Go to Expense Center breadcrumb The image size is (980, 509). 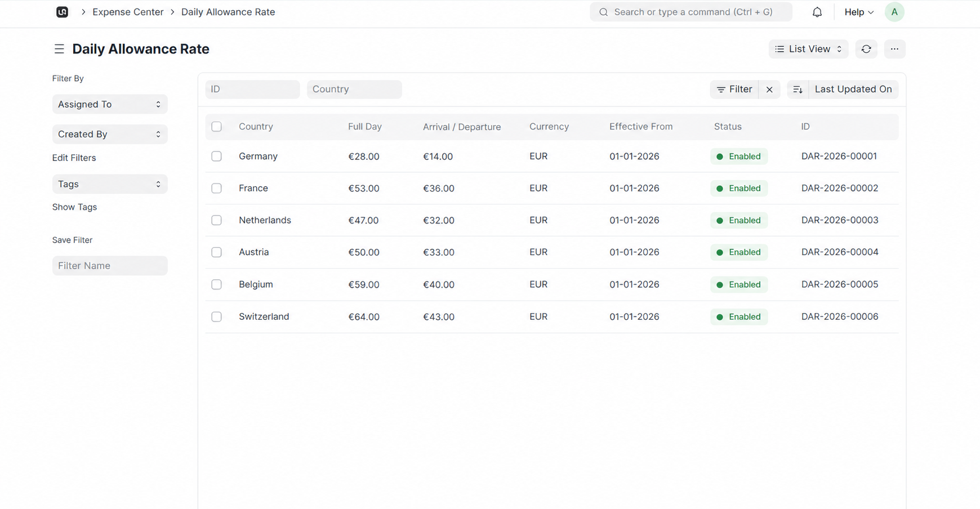(x=128, y=12)
